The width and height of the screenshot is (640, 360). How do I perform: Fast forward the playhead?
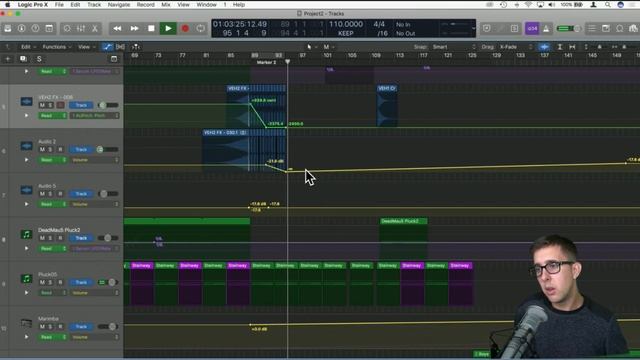[x=134, y=29]
